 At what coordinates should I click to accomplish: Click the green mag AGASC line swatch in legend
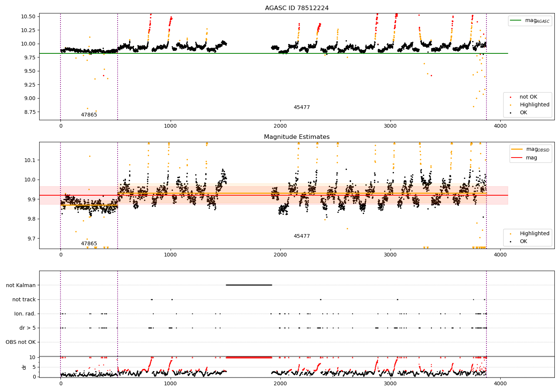(516, 21)
